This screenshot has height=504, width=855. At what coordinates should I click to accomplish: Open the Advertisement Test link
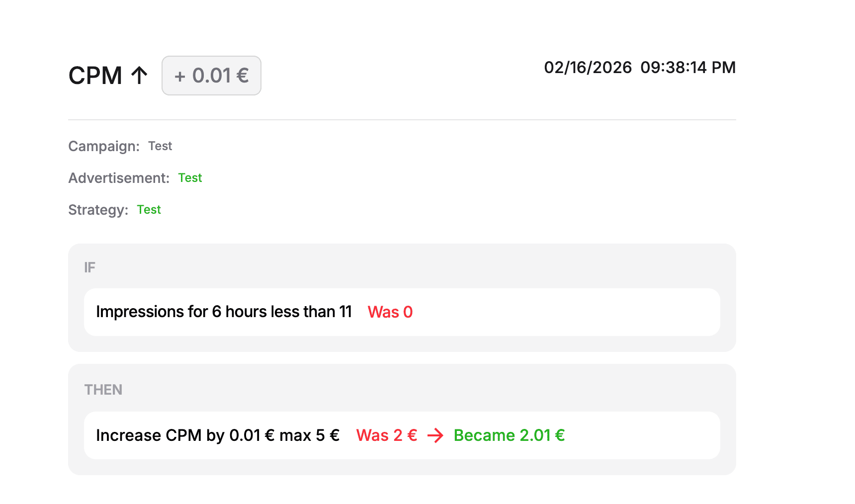(x=190, y=178)
